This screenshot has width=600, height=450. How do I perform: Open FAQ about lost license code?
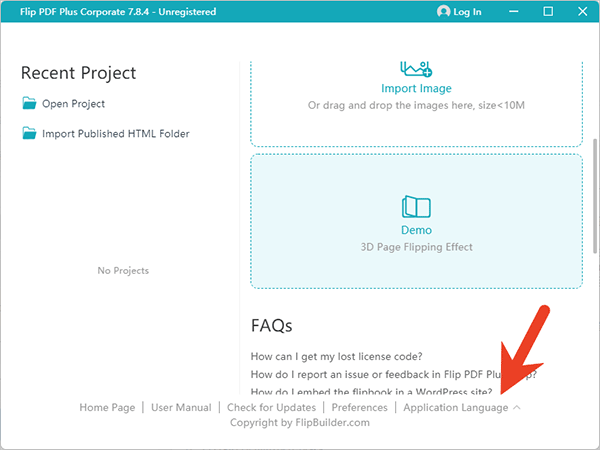pos(336,356)
